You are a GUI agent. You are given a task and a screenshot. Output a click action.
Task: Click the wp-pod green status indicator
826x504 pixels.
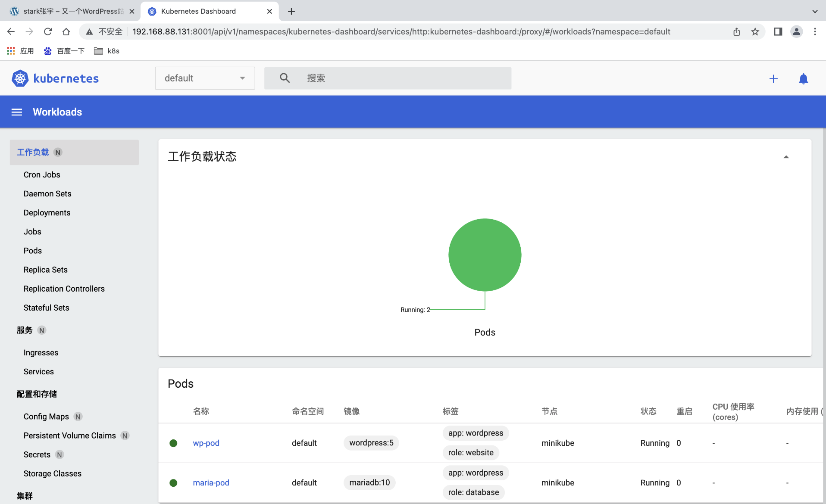(173, 443)
